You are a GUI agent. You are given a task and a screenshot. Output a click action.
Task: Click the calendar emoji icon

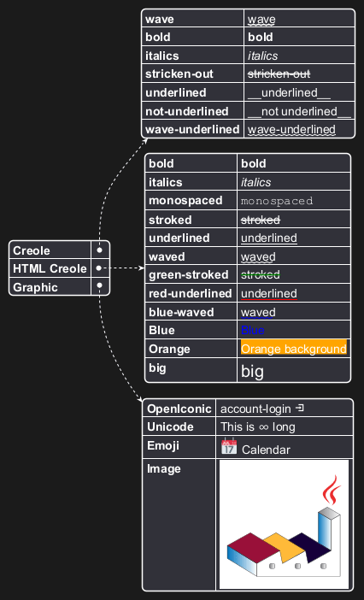pos(229,446)
